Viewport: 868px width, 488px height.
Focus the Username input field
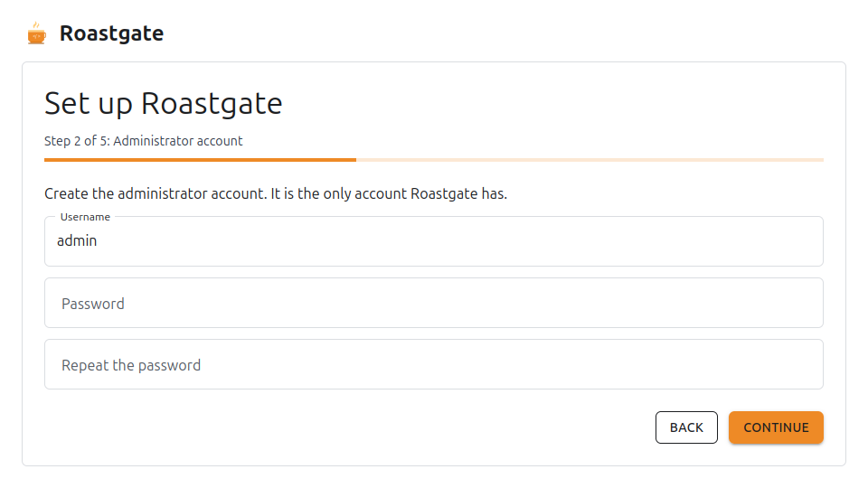[x=434, y=241]
